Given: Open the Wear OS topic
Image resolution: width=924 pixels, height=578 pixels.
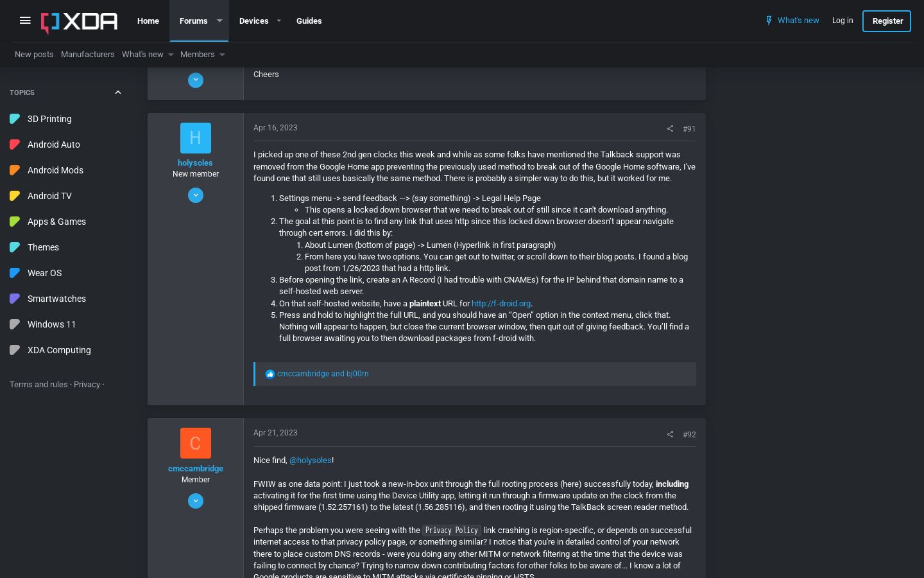Looking at the screenshot, I should (x=44, y=273).
